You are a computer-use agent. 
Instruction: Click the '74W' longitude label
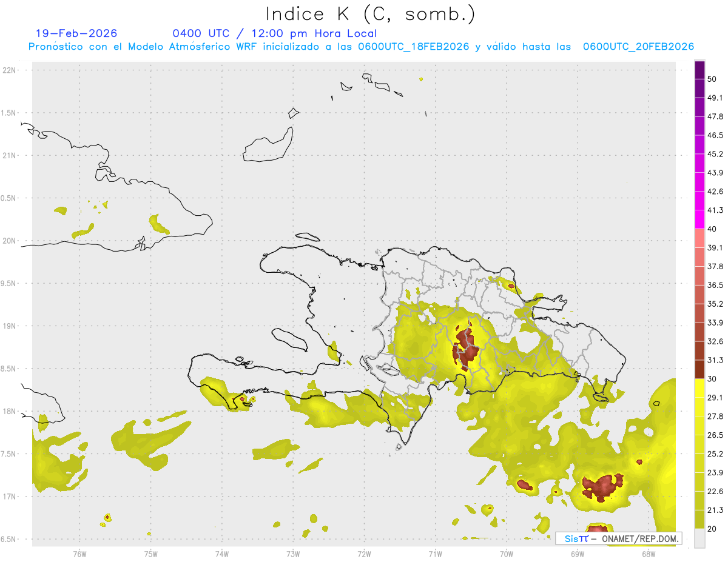pyautogui.click(x=221, y=554)
